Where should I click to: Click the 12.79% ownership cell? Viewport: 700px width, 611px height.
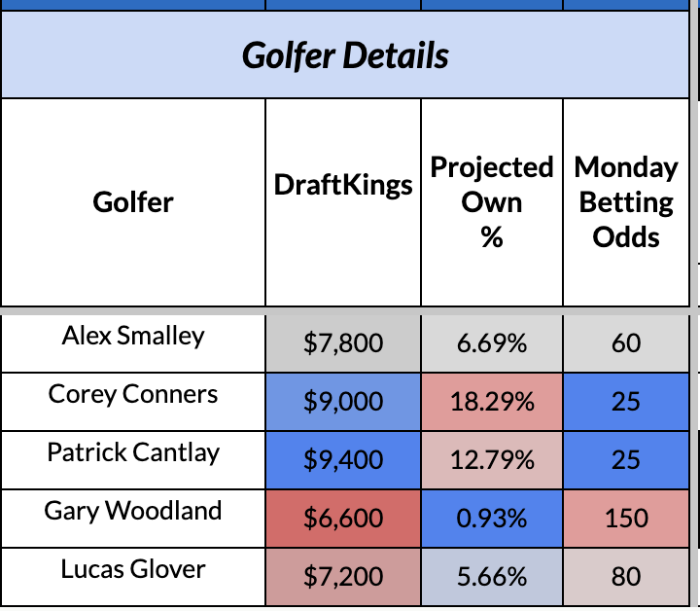492,460
